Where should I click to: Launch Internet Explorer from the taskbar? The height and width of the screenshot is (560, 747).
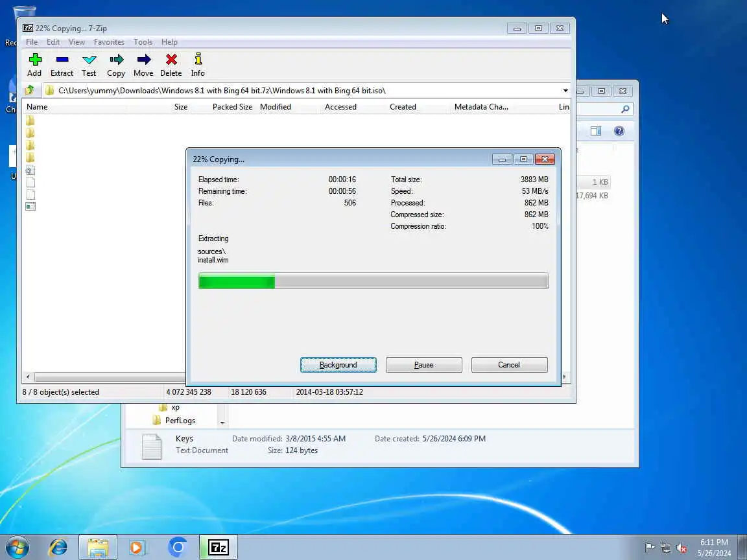58,547
